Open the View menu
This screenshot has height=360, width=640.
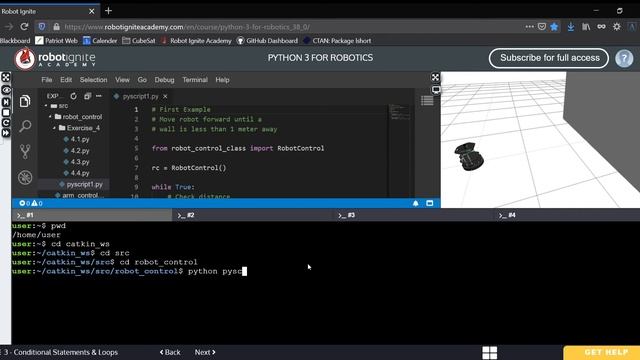(122, 80)
